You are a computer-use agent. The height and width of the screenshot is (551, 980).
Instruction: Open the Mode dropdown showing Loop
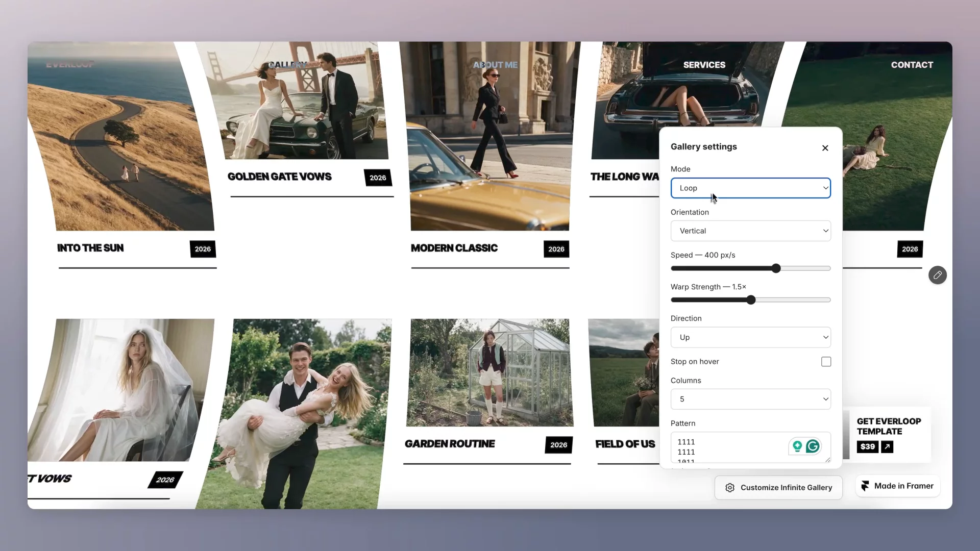tap(750, 188)
